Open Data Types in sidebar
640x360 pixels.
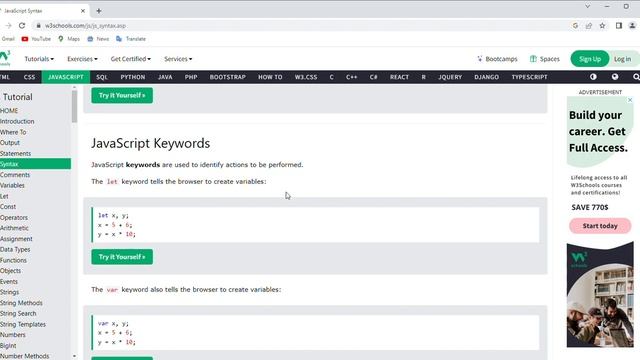[15, 249]
